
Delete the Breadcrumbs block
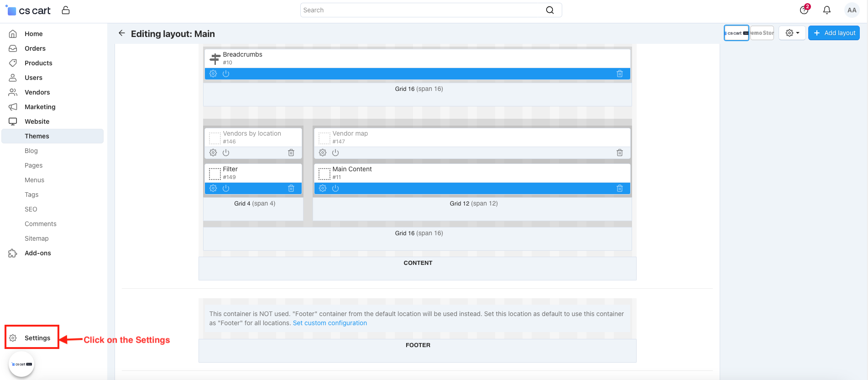coord(620,74)
